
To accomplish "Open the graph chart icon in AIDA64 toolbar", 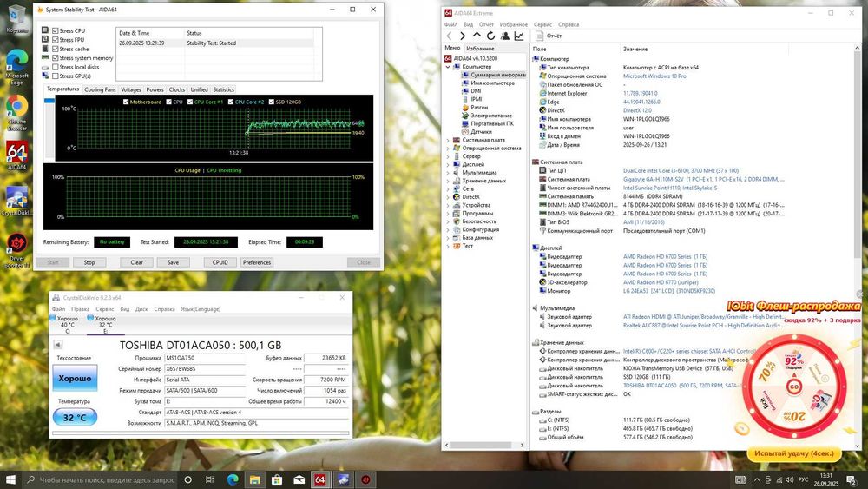I will point(519,36).
